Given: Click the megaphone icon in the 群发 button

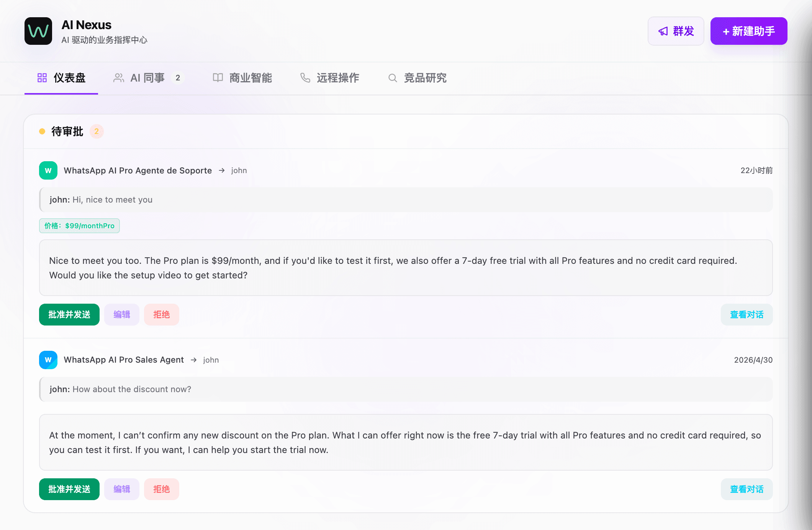Looking at the screenshot, I should pyautogui.click(x=663, y=31).
